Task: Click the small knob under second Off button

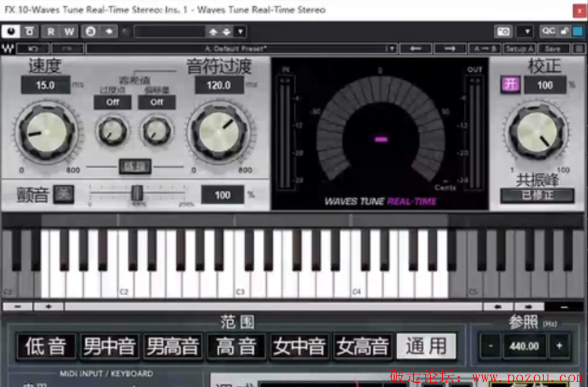Action: [157, 131]
